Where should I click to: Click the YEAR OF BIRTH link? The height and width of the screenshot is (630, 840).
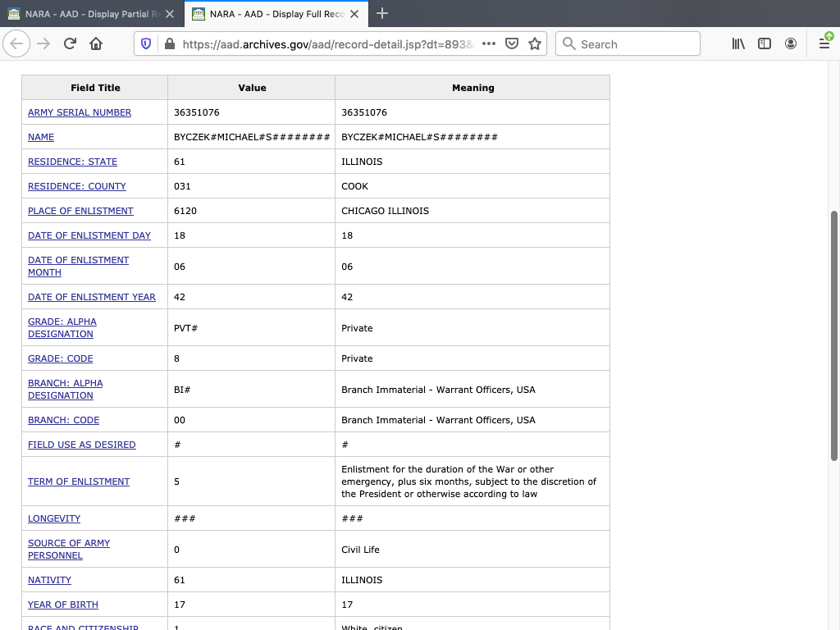(63, 605)
